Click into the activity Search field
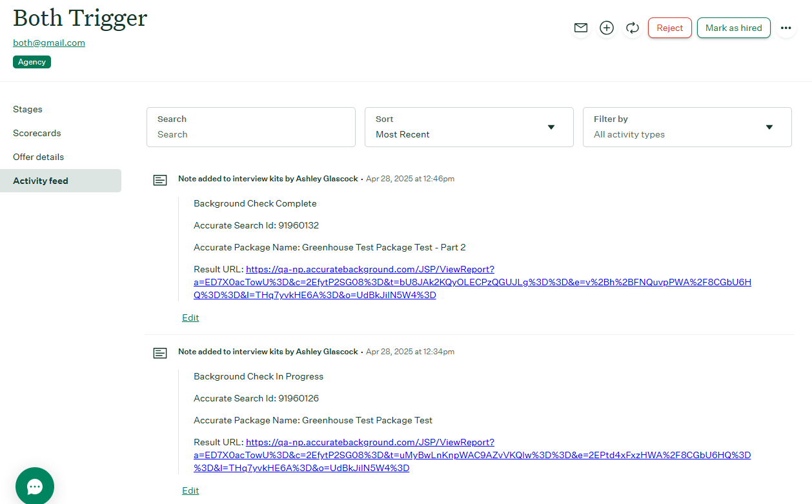812x504 pixels. coord(250,134)
